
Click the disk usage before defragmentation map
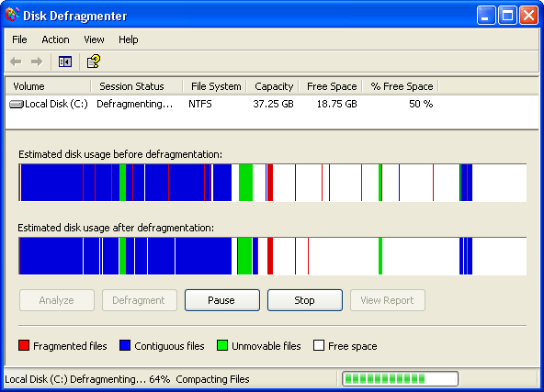coord(272,183)
